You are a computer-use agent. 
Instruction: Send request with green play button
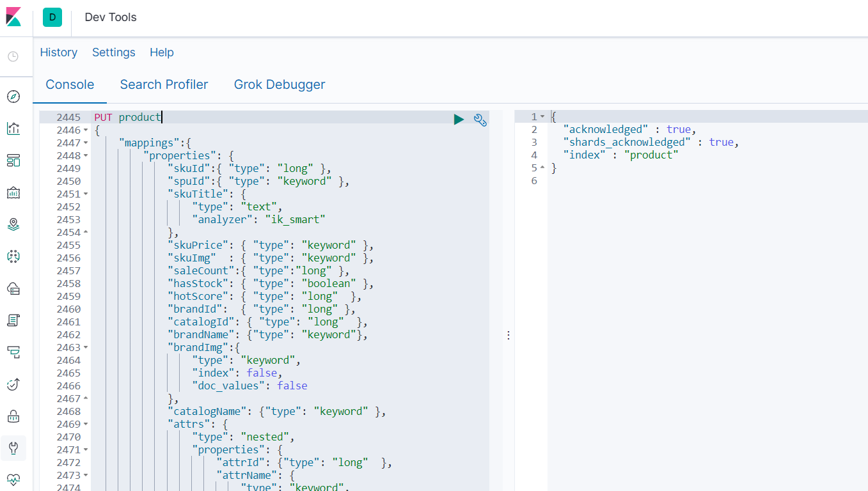click(459, 119)
